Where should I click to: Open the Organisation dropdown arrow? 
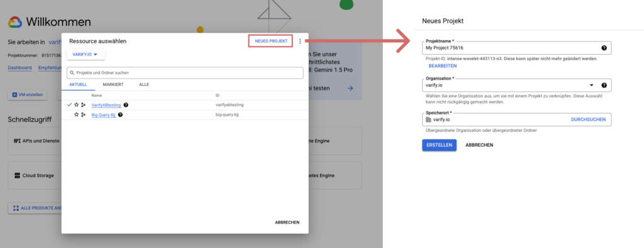(592, 85)
